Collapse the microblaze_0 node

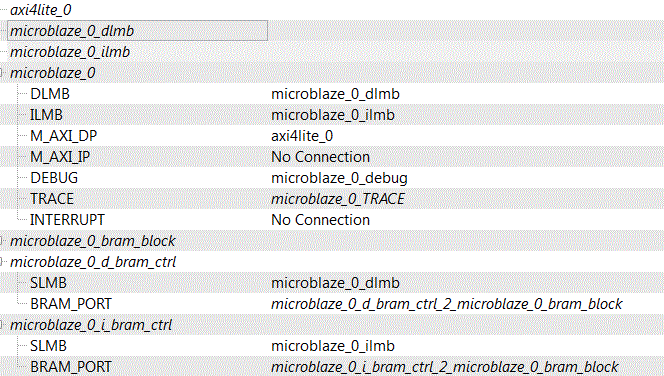point(1,73)
